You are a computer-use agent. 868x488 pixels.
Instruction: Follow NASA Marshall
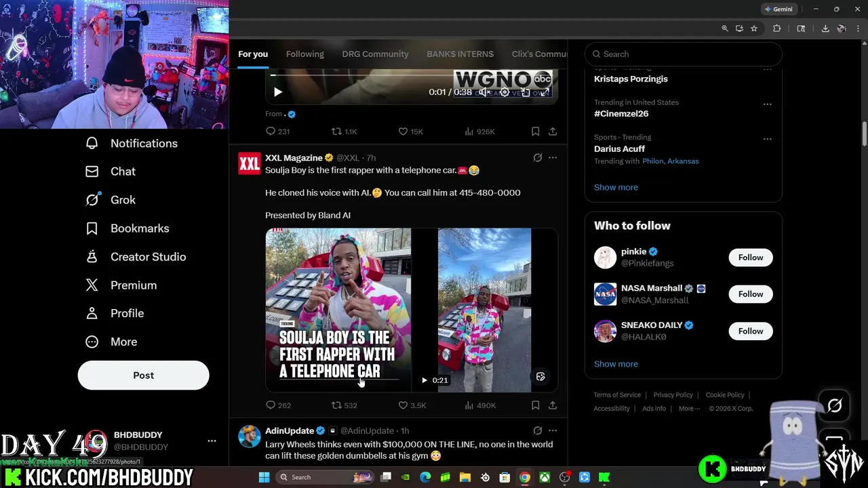point(751,294)
